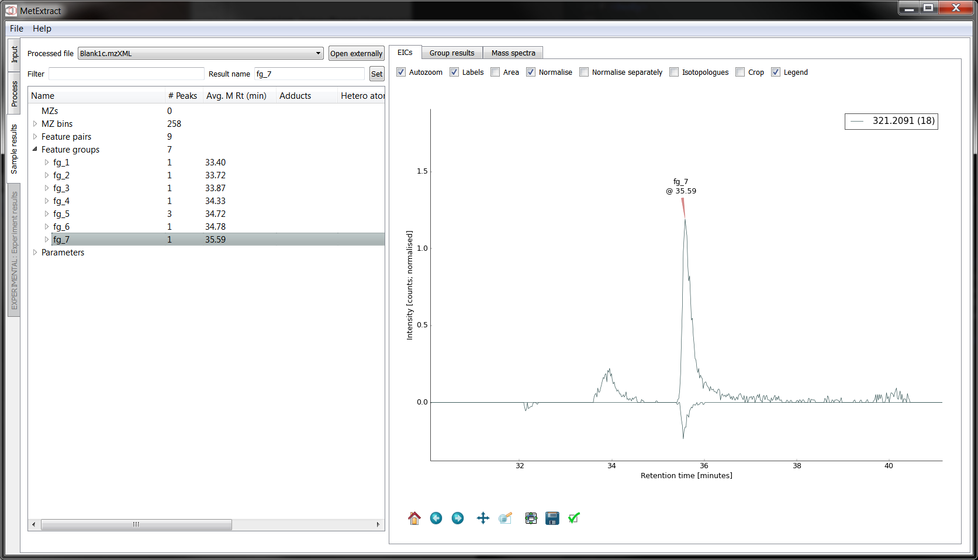The height and width of the screenshot is (560, 978).
Task: Sort by the Adducts column header
Action: pos(307,96)
